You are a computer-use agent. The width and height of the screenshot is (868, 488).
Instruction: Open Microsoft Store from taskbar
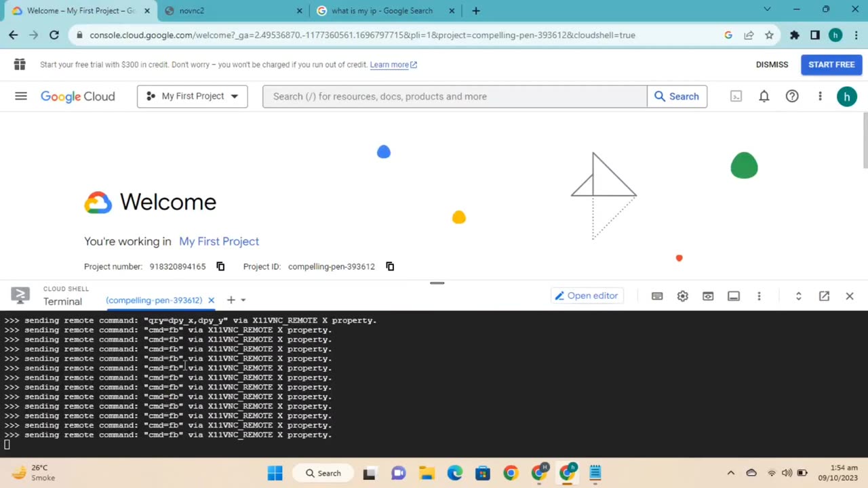pos(483,473)
